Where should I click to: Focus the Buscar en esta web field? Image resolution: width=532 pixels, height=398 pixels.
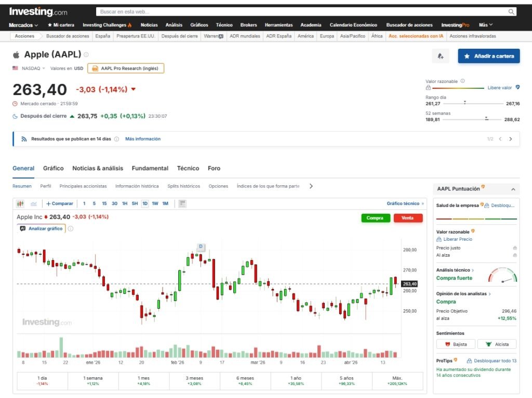click(302, 12)
